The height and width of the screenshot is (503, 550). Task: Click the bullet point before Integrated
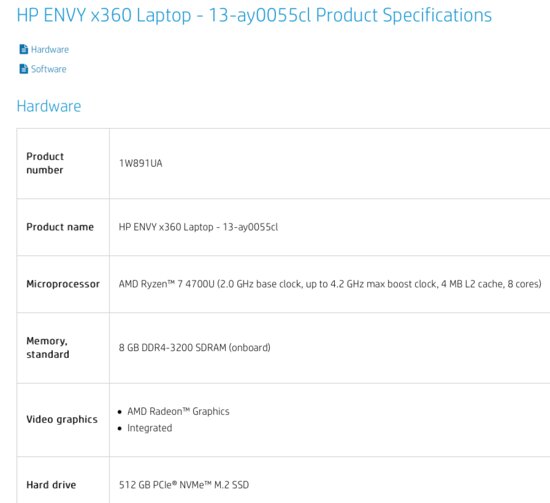(120, 429)
